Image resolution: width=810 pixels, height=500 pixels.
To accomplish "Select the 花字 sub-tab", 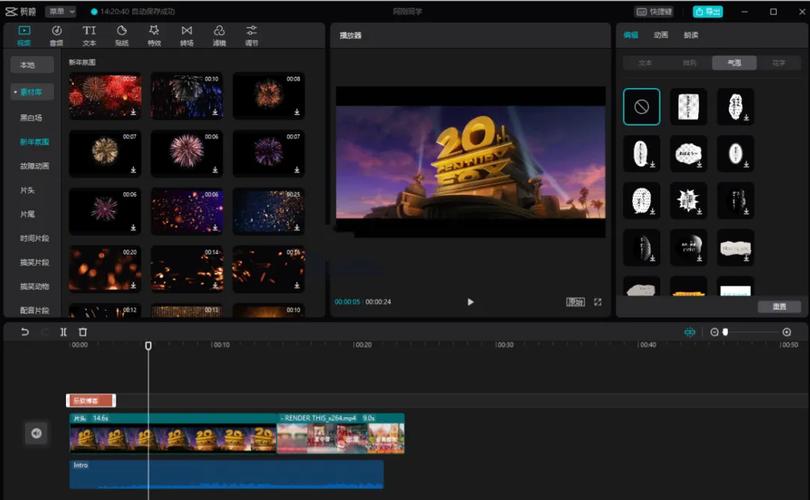I will pos(779,62).
